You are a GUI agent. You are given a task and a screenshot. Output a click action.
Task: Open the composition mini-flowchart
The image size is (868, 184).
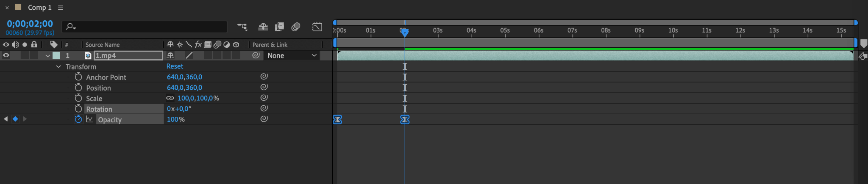pyautogui.click(x=242, y=27)
